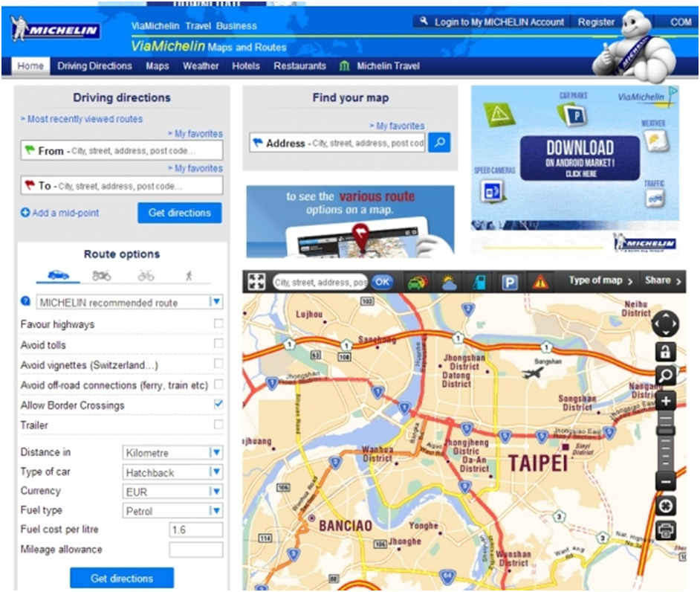Go to the Restaurants menu tab
Image resolution: width=700 pixels, height=592 pixels.
[x=300, y=66]
